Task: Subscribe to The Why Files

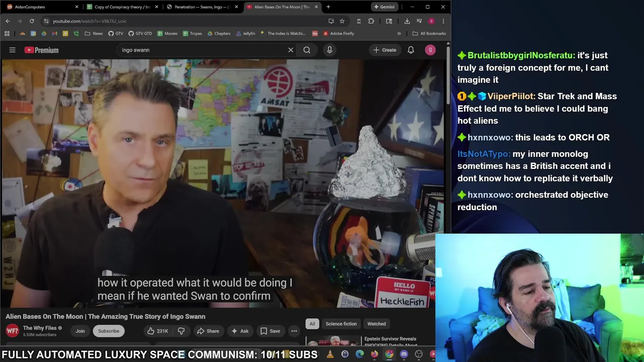Action: (x=109, y=331)
